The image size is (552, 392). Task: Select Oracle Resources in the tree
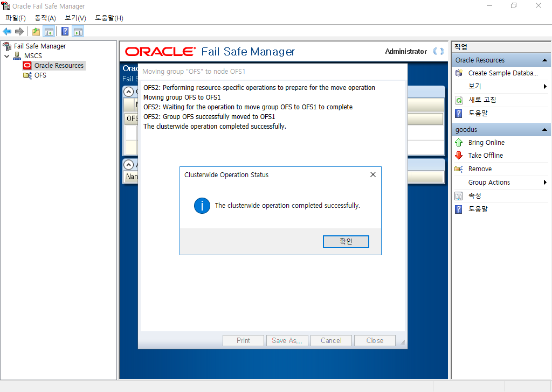pyautogui.click(x=59, y=65)
